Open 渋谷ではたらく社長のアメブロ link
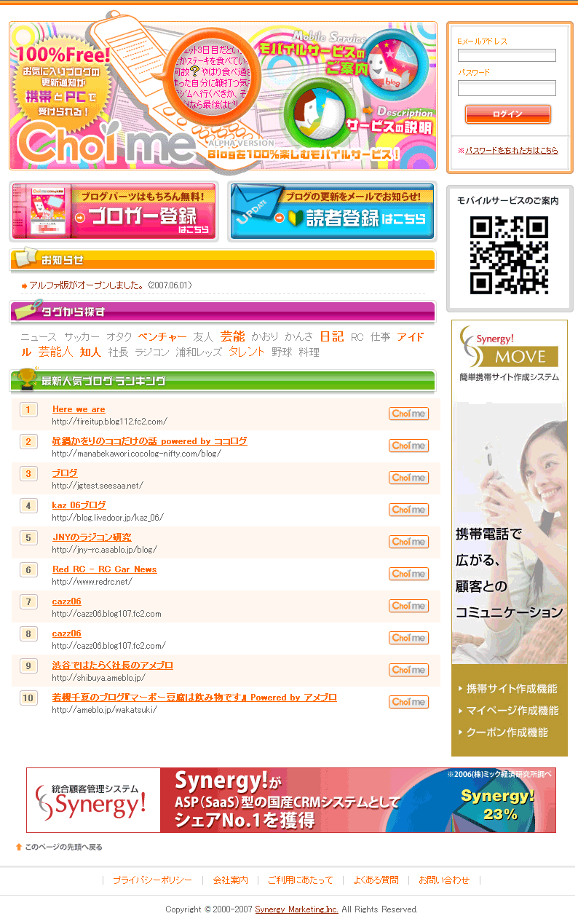The image size is (578, 924). 113,666
